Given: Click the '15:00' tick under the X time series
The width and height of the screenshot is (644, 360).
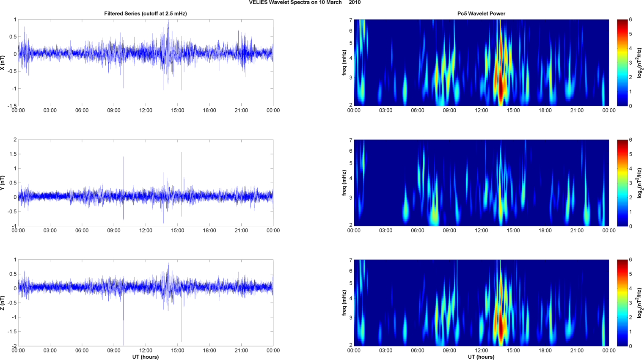Looking at the screenshot, I should [178, 110].
